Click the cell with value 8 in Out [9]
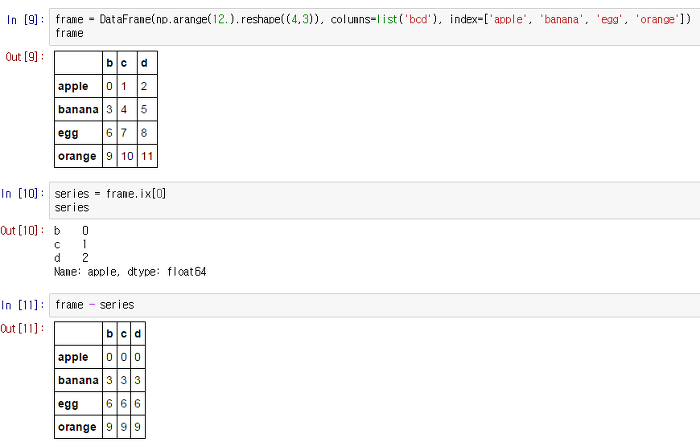 tap(147, 133)
